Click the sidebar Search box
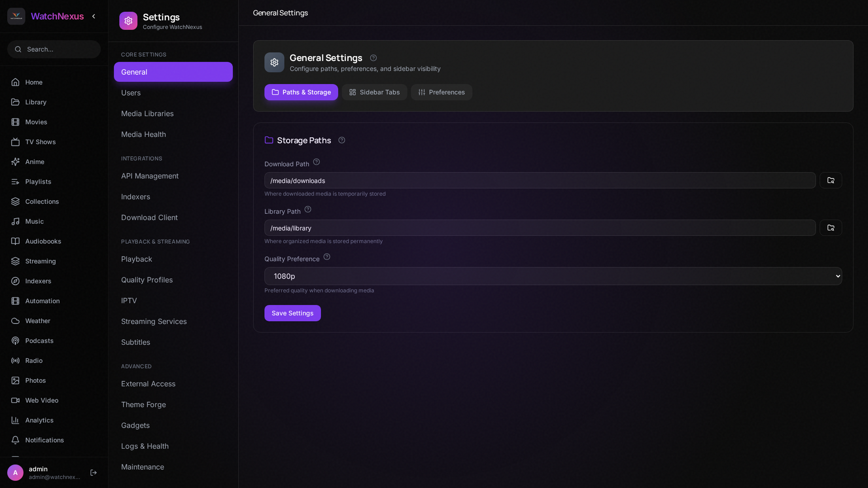868x488 pixels. 54,49
